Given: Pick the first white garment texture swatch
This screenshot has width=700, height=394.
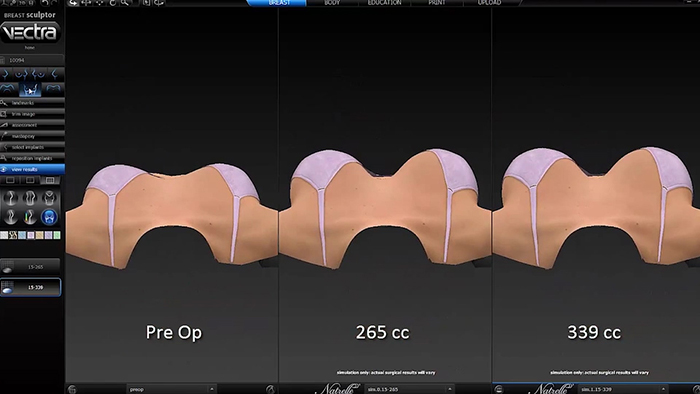Looking at the screenshot, I should click(x=4, y=235).
